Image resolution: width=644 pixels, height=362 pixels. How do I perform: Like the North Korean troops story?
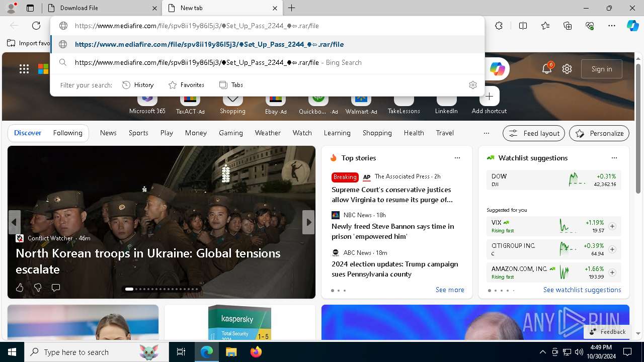[x=20, y=288]
